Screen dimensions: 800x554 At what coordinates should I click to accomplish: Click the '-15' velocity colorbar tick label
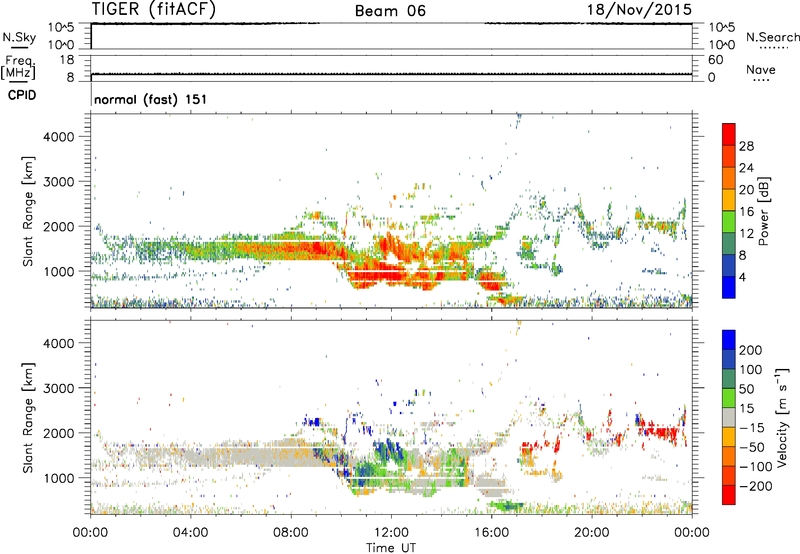coord(752,428)
